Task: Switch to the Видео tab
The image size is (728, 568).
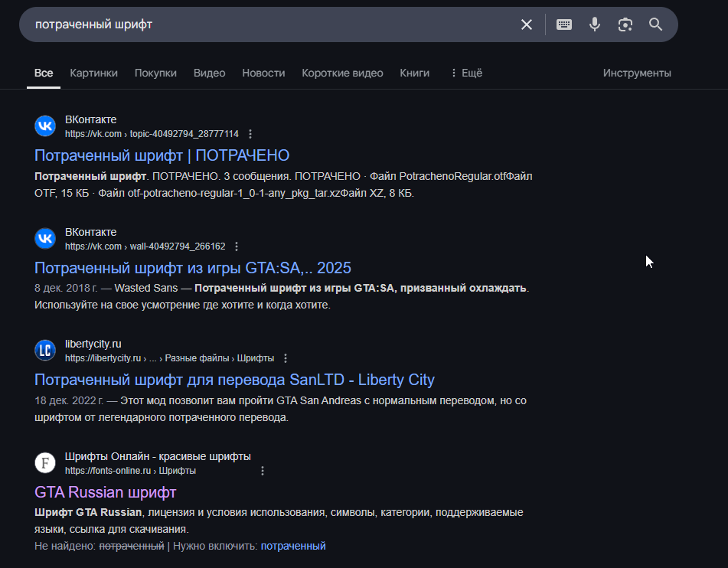Action: pos(209,73)
